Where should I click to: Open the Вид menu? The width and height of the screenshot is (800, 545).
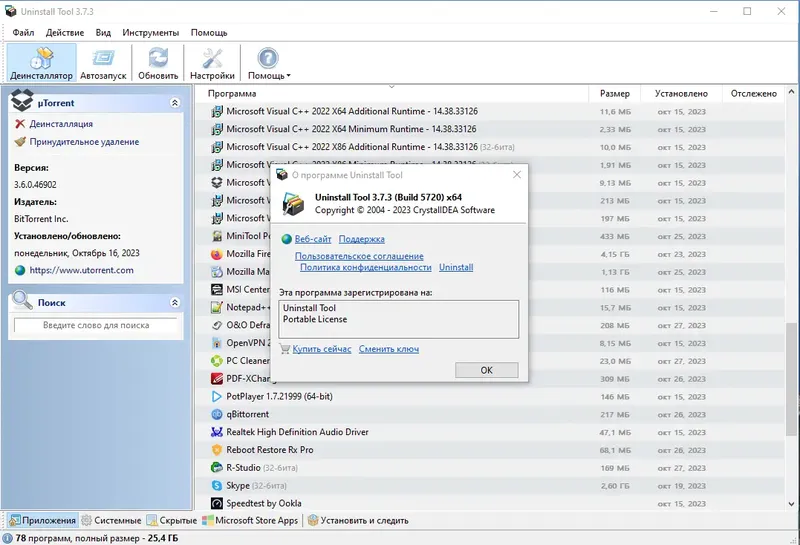coord(103,33)
